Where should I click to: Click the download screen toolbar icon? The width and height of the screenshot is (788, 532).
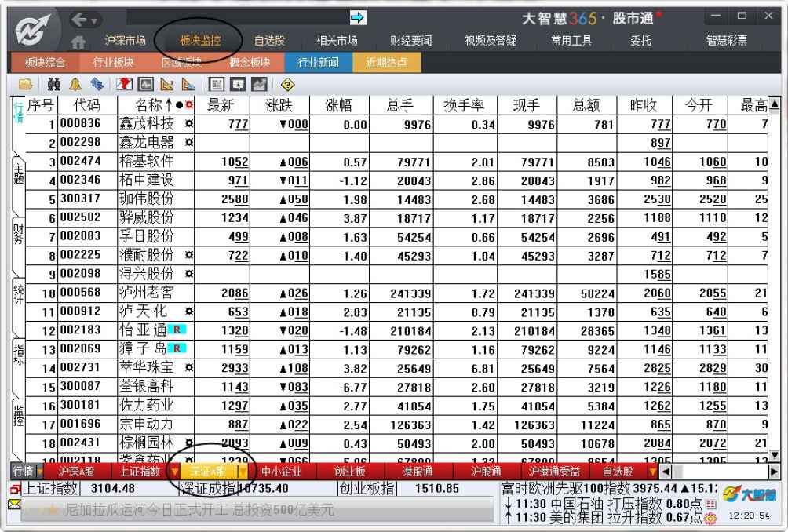tap(238, 85)
